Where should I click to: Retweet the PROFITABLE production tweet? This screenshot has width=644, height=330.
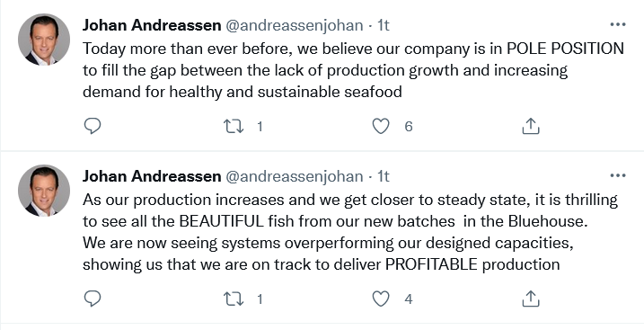(234, 299)
